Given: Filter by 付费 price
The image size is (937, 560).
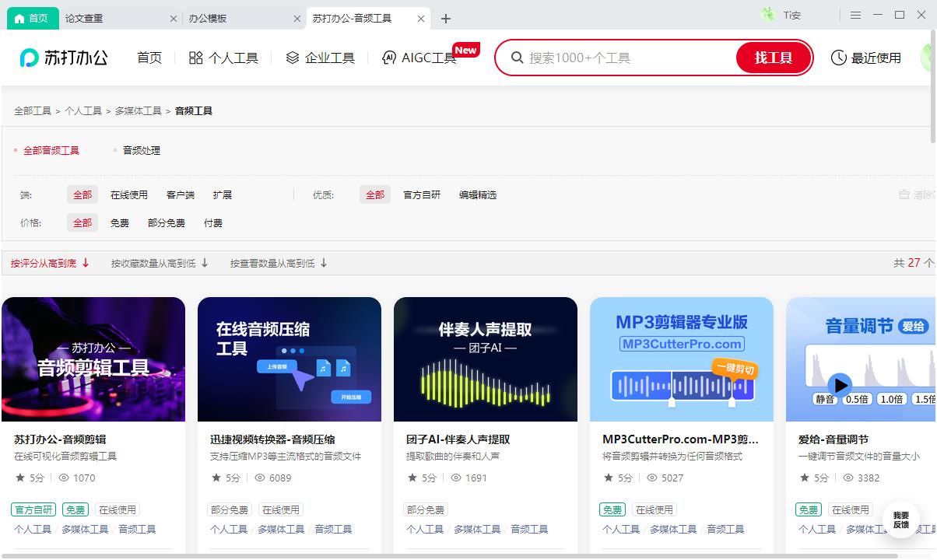Looking at the screenshot, I should point(213,223).
